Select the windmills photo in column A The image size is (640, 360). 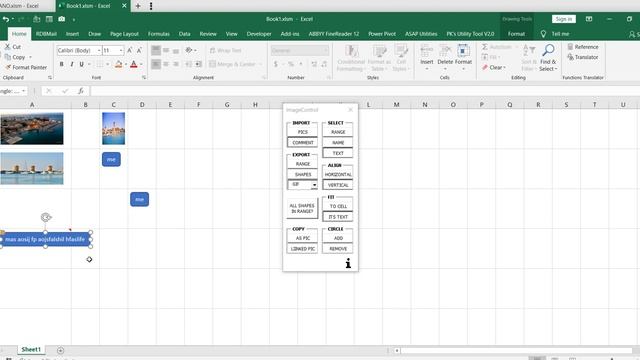[32, 168]
